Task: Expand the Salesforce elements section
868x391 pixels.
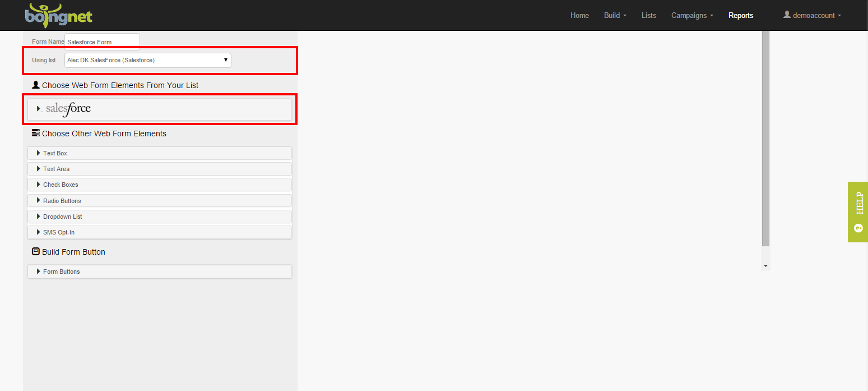Action: (x=160, y=109)
